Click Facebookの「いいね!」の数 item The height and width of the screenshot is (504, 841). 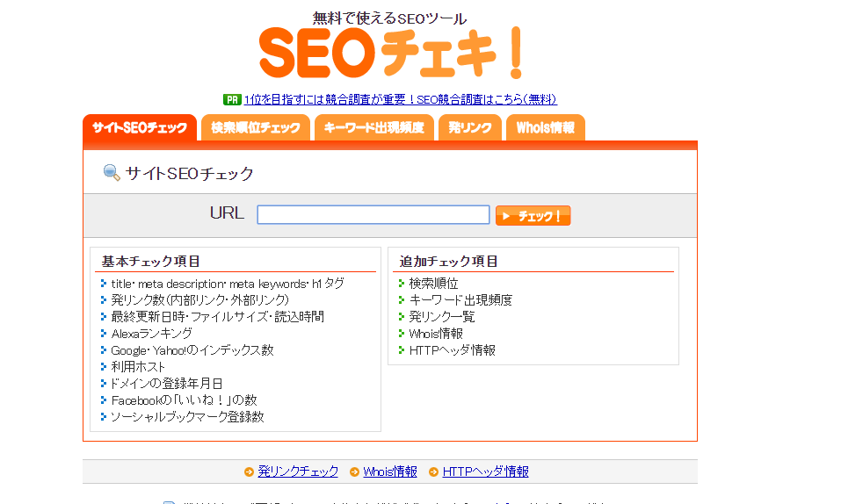(x=184, y=400)
